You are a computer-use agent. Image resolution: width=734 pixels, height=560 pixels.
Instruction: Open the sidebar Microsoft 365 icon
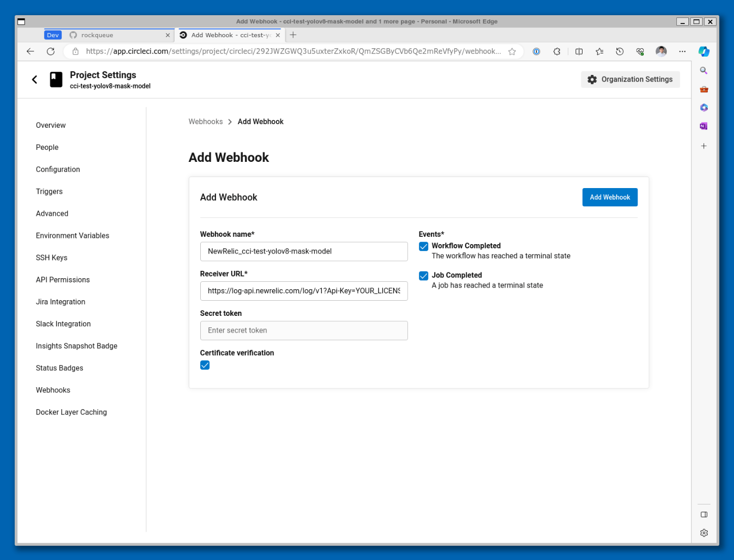coord(704,107)
